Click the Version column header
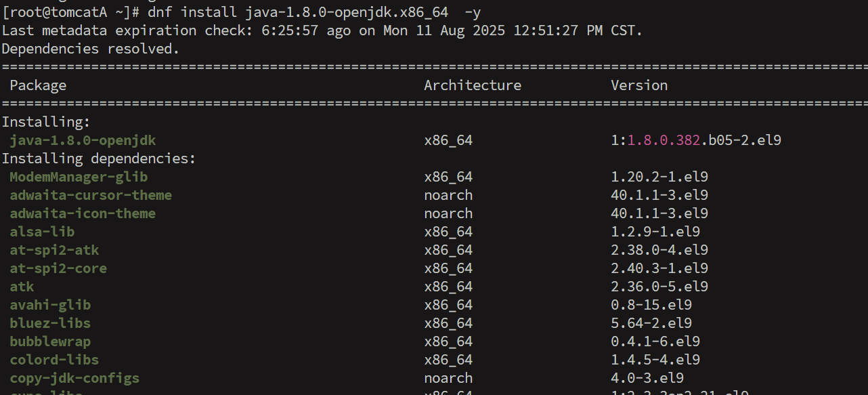 pyautogui.click(x=639, y=85)
